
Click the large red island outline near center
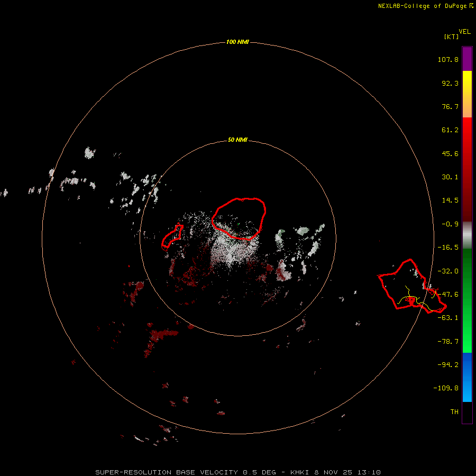click(239, 218)
